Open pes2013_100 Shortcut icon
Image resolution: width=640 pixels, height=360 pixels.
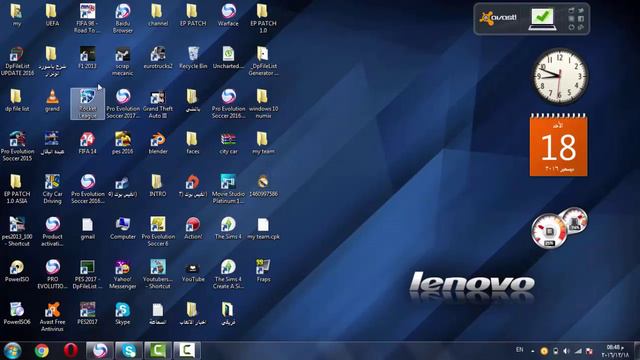[x=17, y=231]
